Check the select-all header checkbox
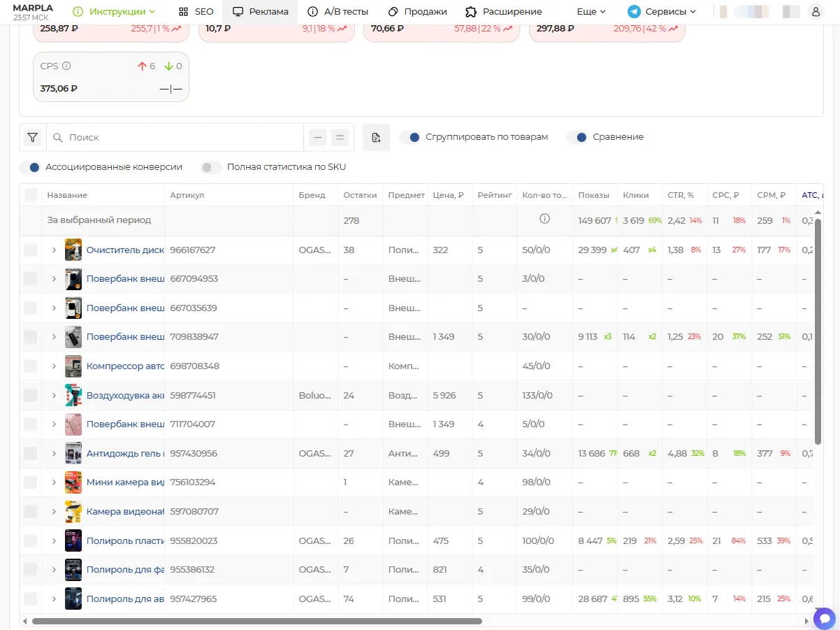The width and height of the screenshot is (840, 630). [31, 195]
